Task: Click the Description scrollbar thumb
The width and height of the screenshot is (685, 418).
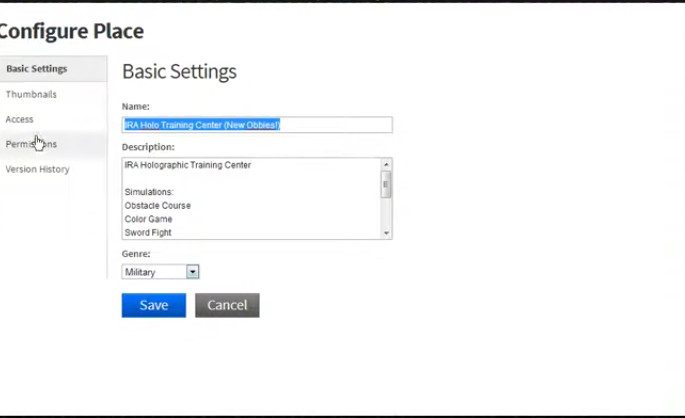Action: click(386, 183)
